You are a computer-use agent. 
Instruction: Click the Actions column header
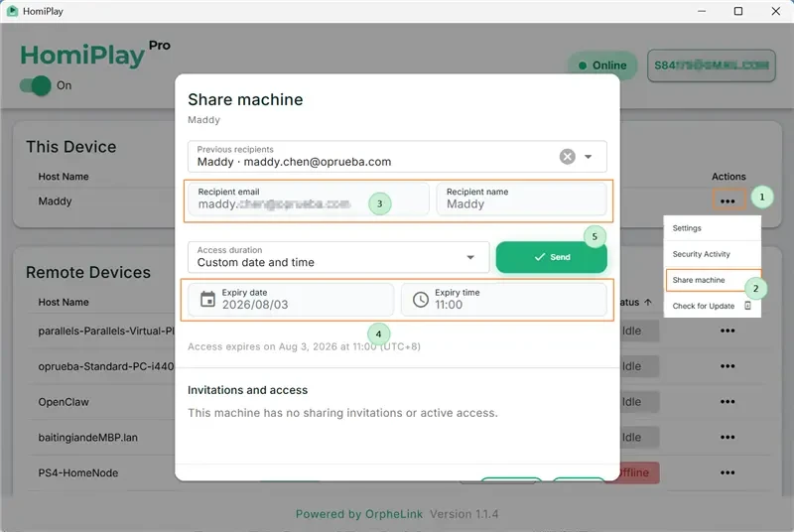tap(728, 177)
